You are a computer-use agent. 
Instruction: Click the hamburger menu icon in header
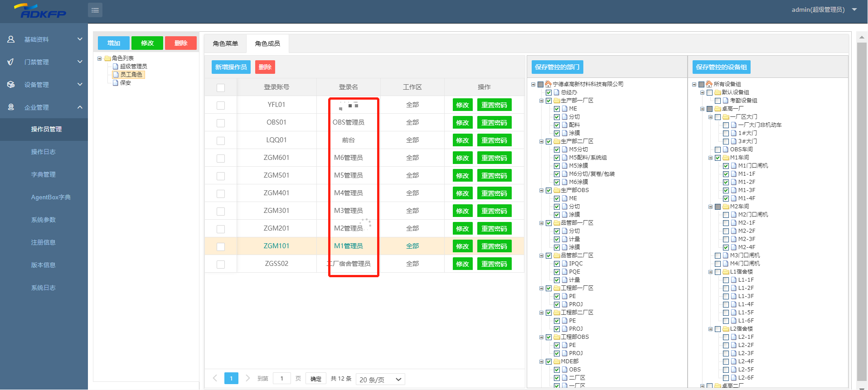click(95, 10)
